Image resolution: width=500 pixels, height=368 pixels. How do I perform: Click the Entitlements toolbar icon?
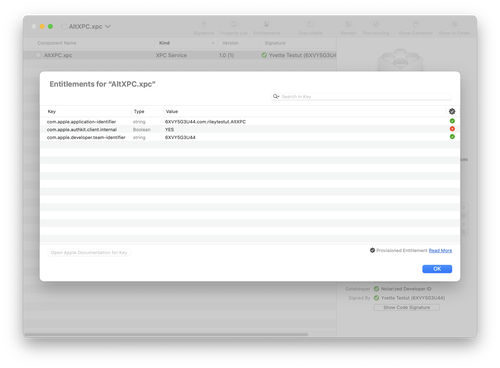coord(267,24)
